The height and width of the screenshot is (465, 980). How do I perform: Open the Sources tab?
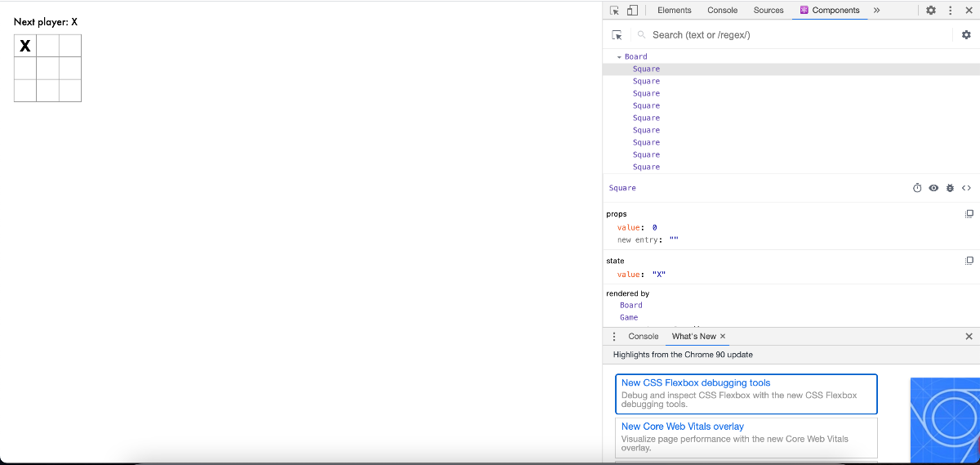[x=768, y=11]
